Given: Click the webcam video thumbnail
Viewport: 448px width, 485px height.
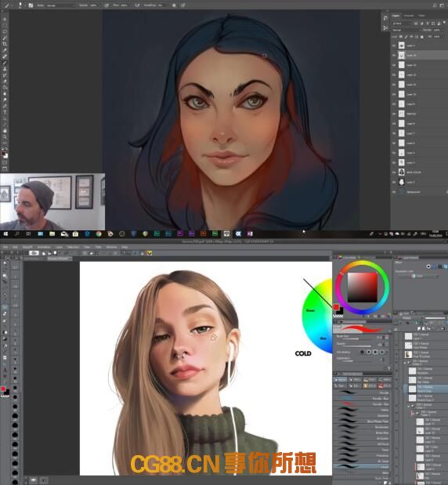Looking at the screenshot, I should tap(52, 201).
